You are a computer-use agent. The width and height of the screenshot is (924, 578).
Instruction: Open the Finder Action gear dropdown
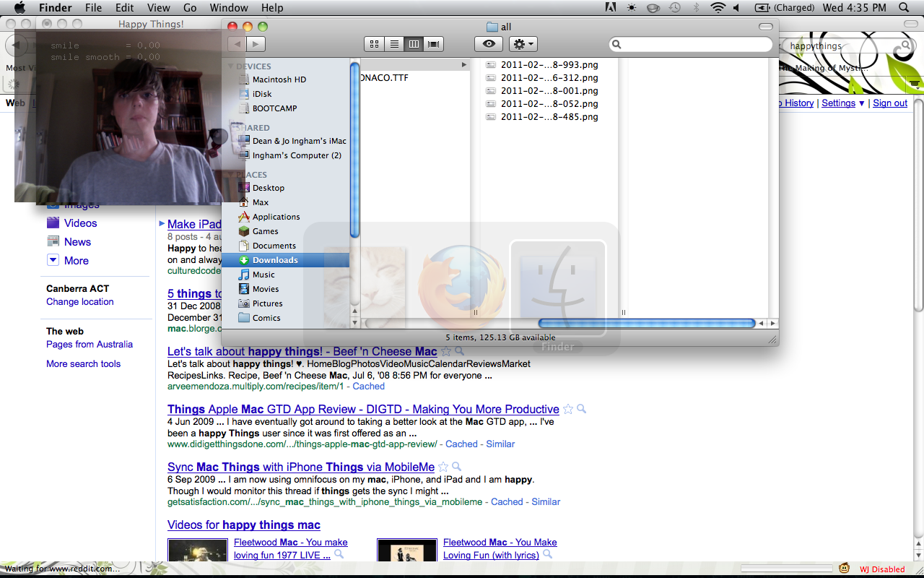(x=523, y=44)
